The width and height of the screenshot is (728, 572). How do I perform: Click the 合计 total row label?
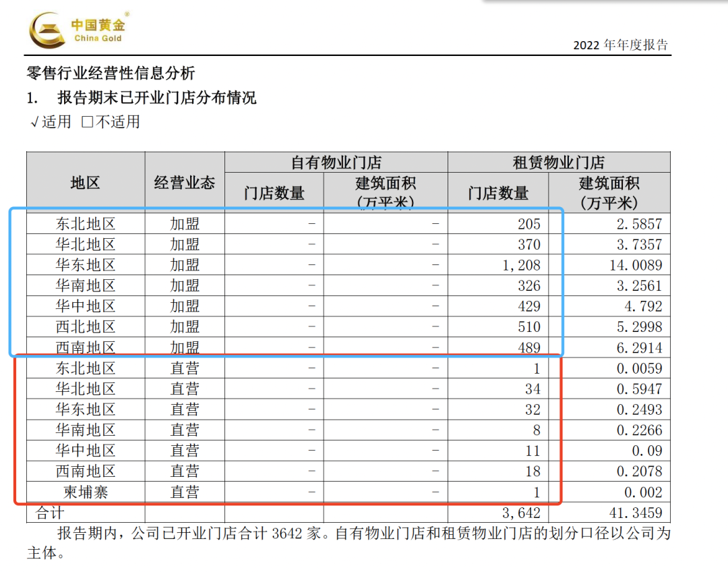(49, 513)
